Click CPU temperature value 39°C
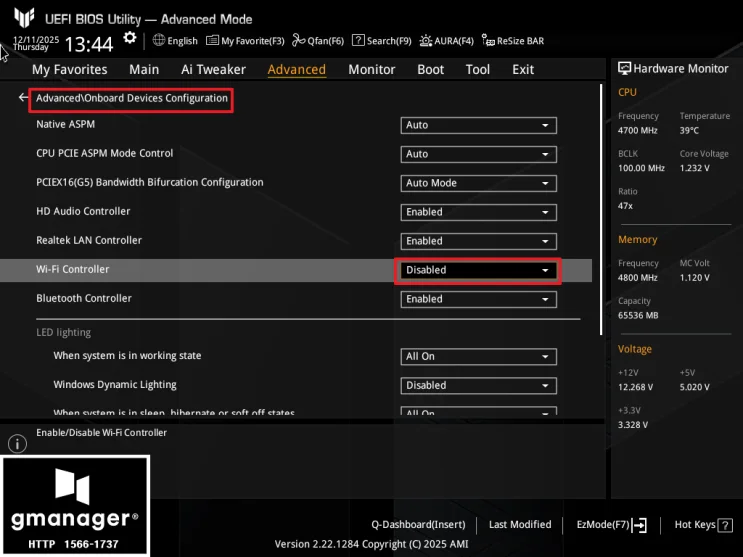The width and height of the screenshot is (743, 557). click(x=689, y=130)
